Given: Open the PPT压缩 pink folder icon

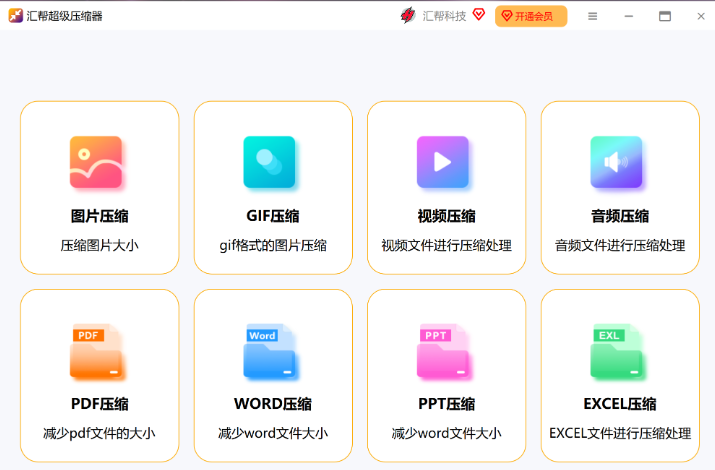Looking at the screenshot, I should pyautogui.click(x=443, y=351).
